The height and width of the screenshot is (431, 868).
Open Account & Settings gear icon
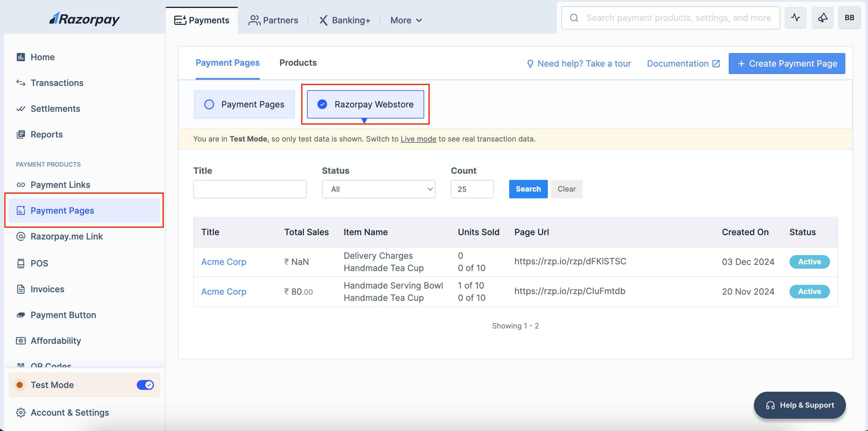point(21,413)
